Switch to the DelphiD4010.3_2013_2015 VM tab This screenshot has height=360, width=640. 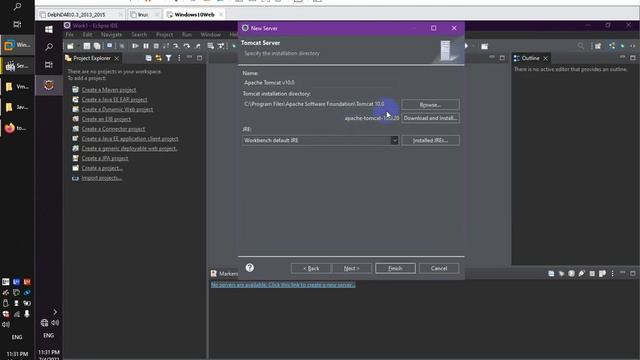76,15
